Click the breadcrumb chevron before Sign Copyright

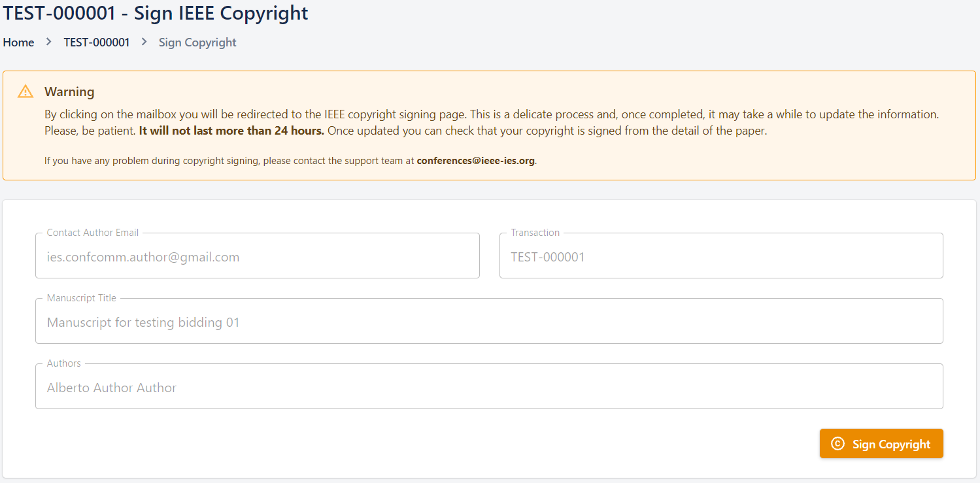(x=144, y=42)
